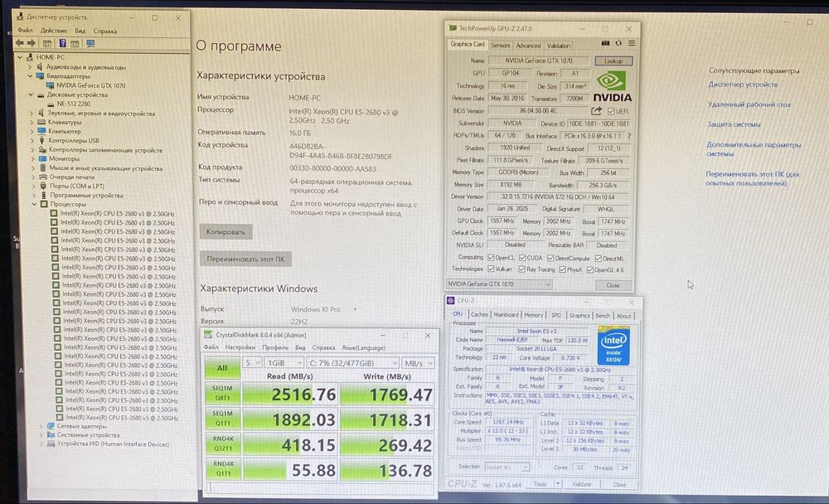The width and height of the screenshot is (829, 504).
Task: Open the Действие menu in Device Manager
Action: (x=53, y=31)
